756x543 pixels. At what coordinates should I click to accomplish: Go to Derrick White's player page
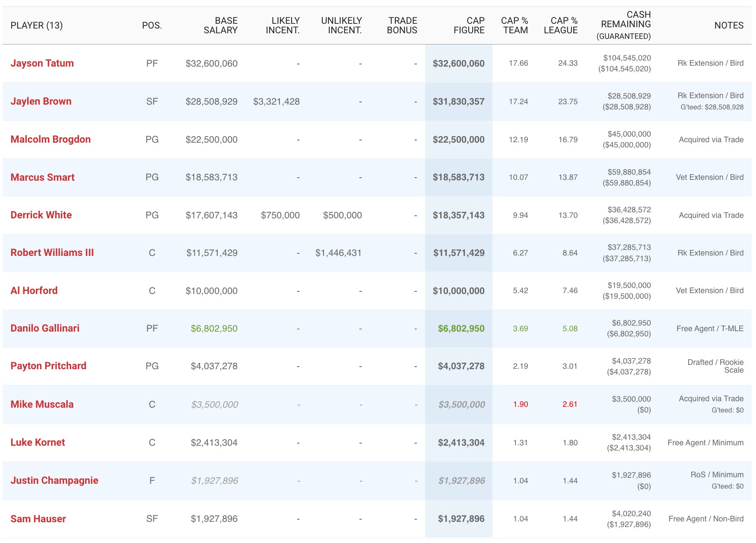coord(41,215)
